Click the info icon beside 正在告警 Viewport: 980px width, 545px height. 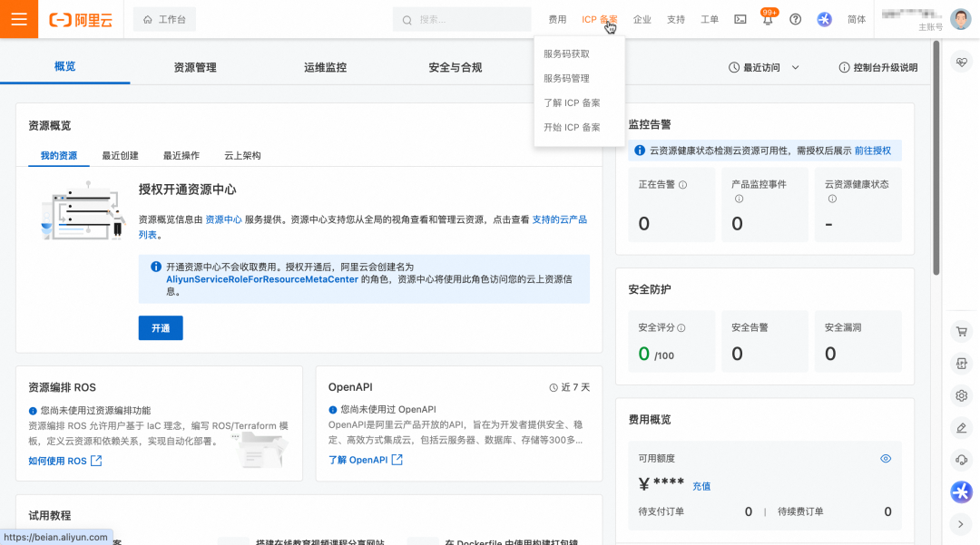point(682,185)
